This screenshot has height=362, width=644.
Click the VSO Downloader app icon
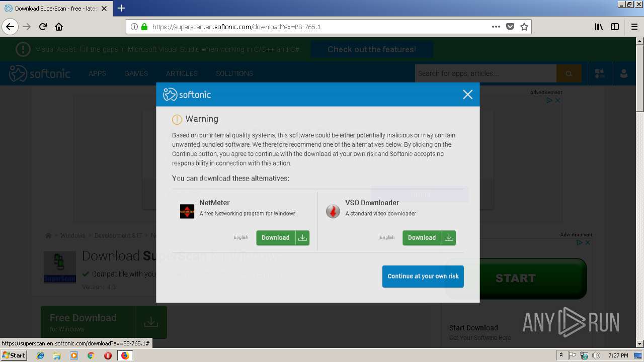333,211
